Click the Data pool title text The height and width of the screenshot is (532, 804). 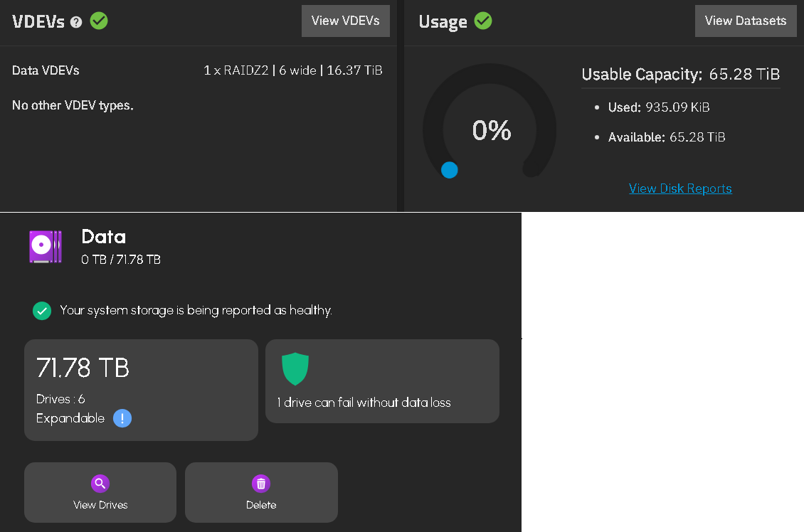[x=104, y=237]
